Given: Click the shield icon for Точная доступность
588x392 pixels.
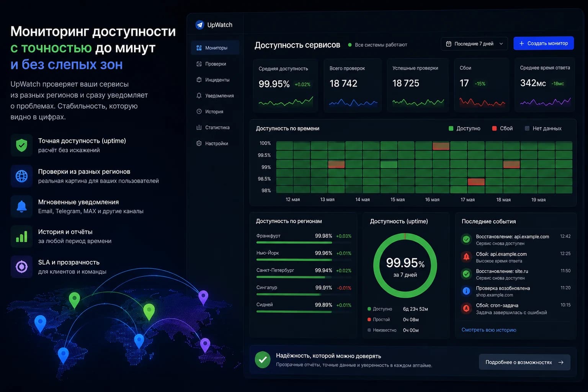Looking at the screenshot, I should coord(21,145).
